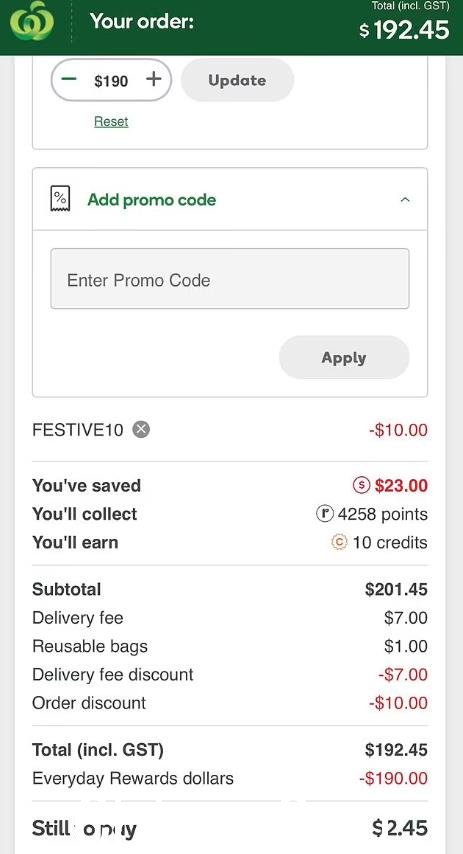
Task: Remove the FESTIVE10 promo code
Action: click(141, 430)
